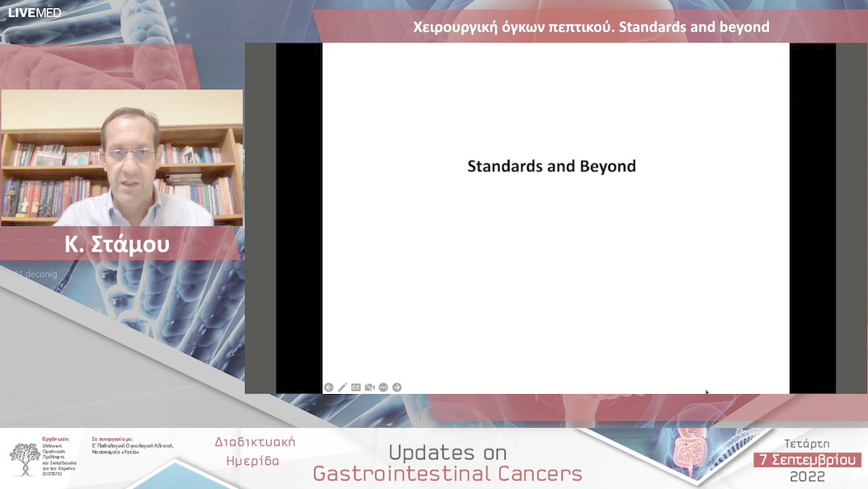Image resolution: width=868 pixels, height=489 pixels.
Task: Click 'Gastrointestinal Cancers' title text
Action: point(448,474)
